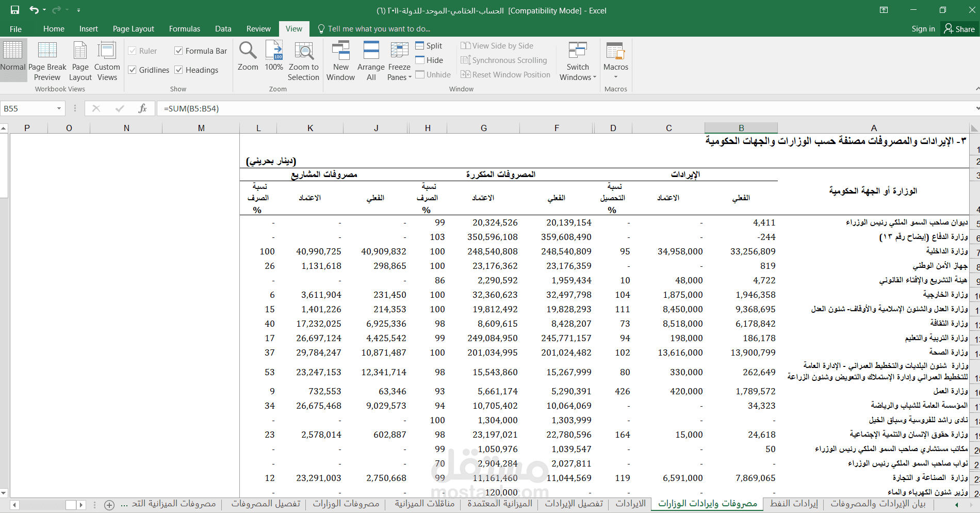
Task: Click the Insert Function fx icon
Action: (x=142, y=108)
